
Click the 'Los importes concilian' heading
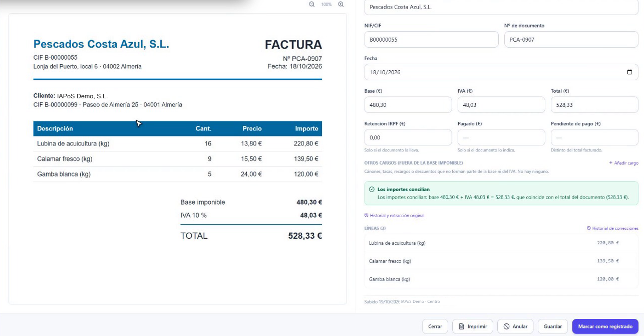click(x=403, y=190)
